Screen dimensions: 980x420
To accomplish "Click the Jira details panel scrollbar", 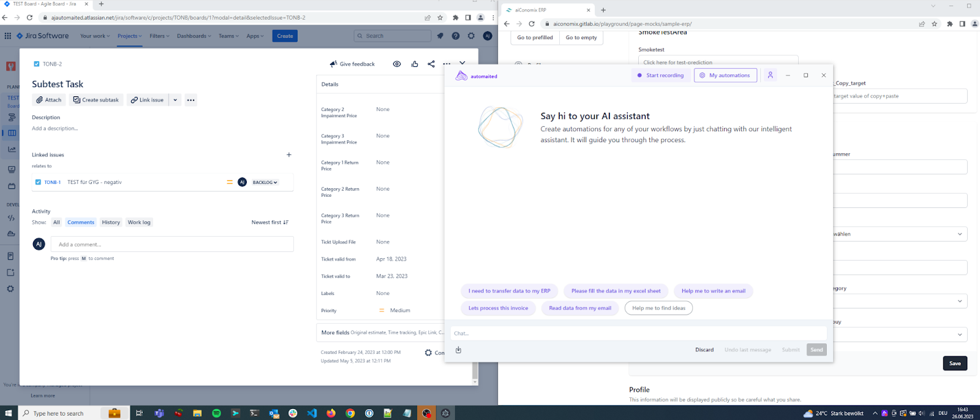I will click(475, 371).
